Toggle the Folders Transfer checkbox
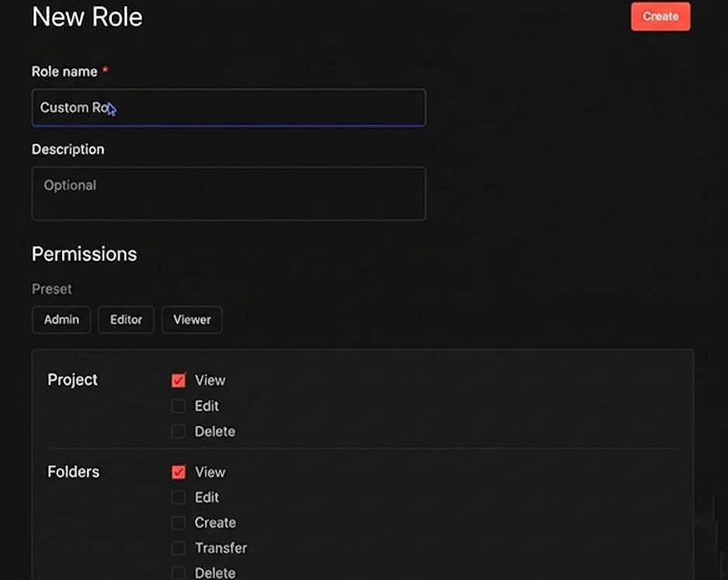 pyautogui.click(x=179, y=548)
